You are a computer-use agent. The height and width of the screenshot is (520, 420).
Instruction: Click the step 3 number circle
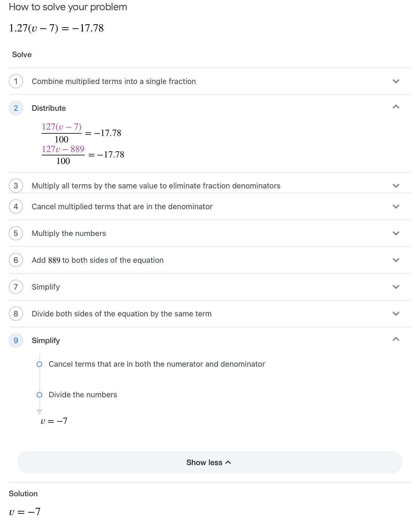[16, 186]
